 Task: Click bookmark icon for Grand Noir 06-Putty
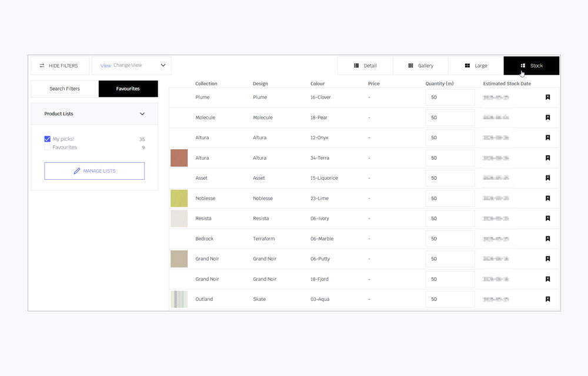[x=547, y=258]
